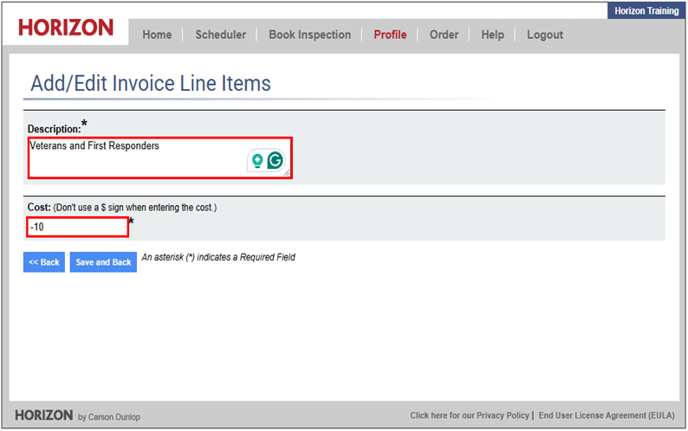Click the Save and Back button

click(103, 262)
